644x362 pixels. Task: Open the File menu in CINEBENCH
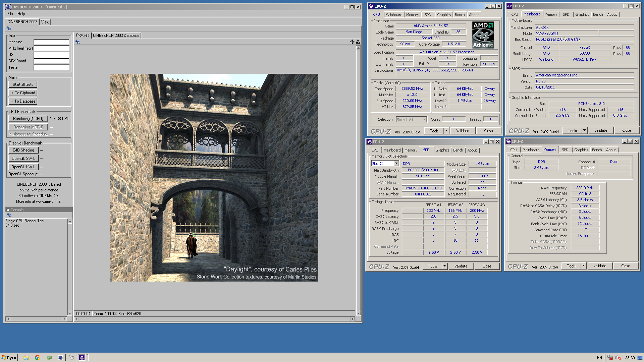pyautogui.click(x=10, y=14)
